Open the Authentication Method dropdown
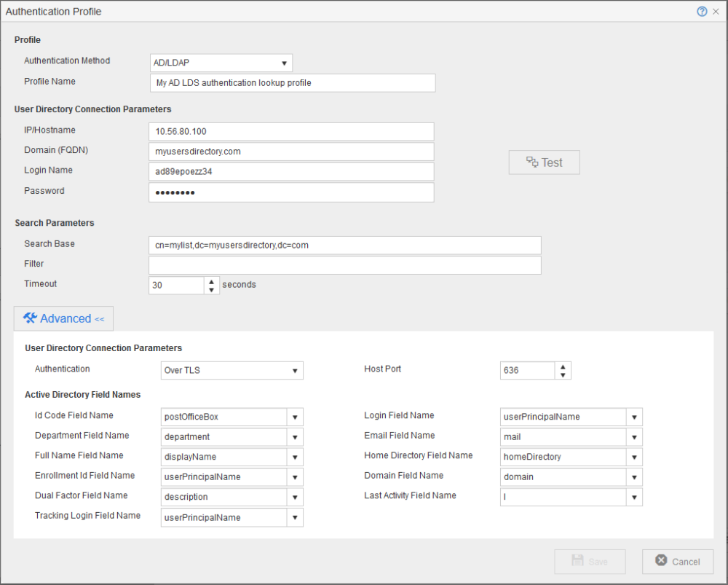The height and width of the screenshot is (585, 728). point(284,63)
